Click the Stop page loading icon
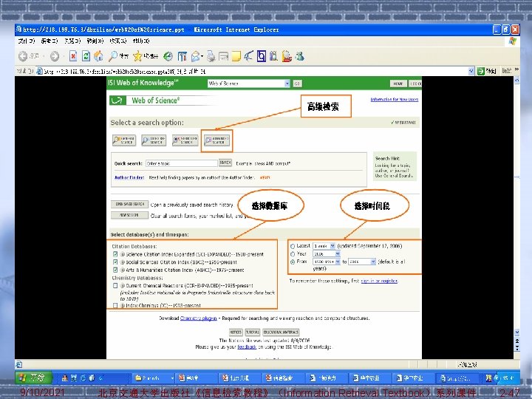Viewport: 532px width, 399px height. tap(73, 56)
